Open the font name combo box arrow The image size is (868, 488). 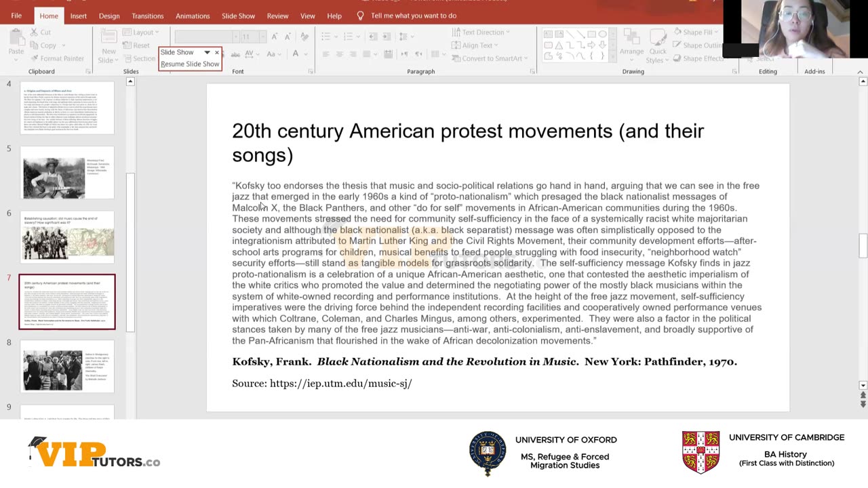click(235, 37)
